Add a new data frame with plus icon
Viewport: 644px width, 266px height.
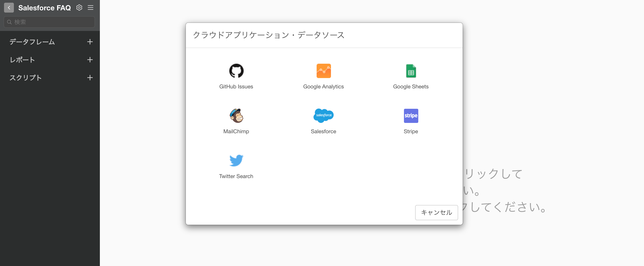[x=90, y=42]
